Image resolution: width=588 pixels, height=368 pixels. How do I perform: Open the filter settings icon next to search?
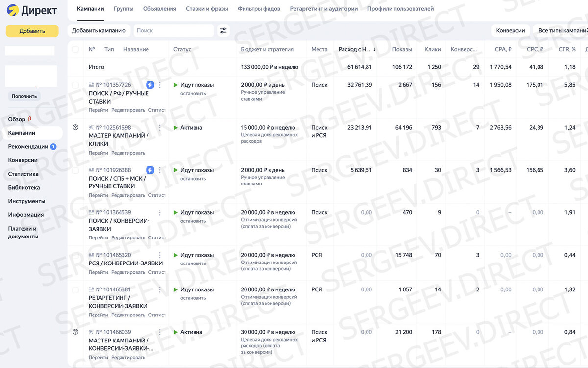[223, 30]
